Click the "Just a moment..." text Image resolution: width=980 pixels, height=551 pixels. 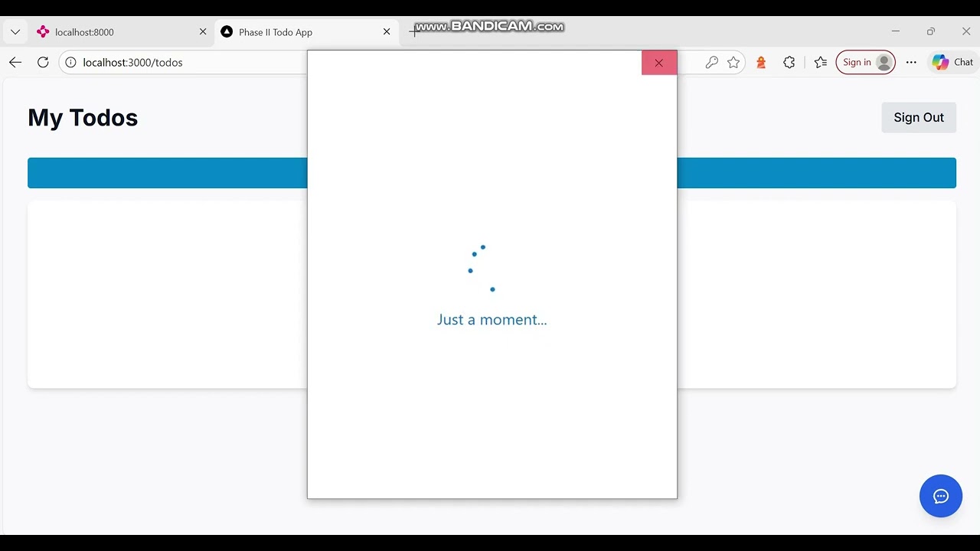492,320
